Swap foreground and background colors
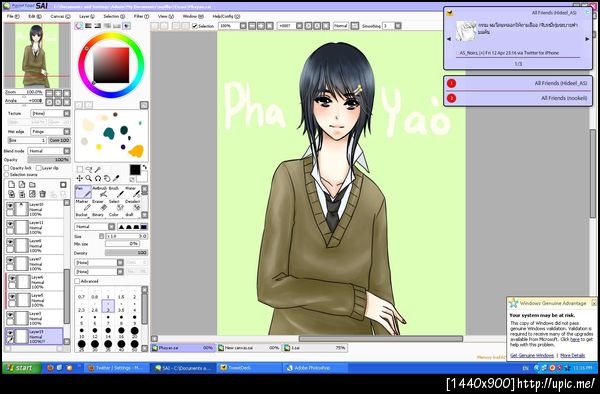600x394 pixels. click(145, 167)
